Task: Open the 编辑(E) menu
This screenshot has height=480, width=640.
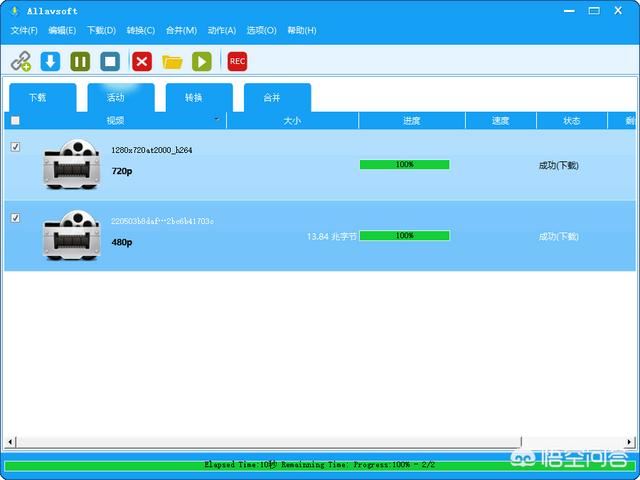Action: click(62, 31)
